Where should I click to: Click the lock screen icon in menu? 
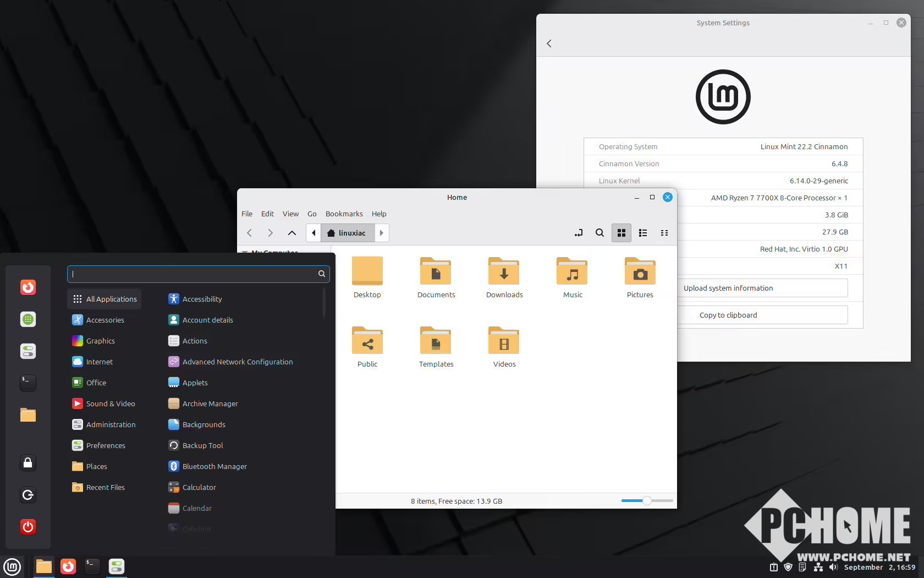(x=28, y=463)
